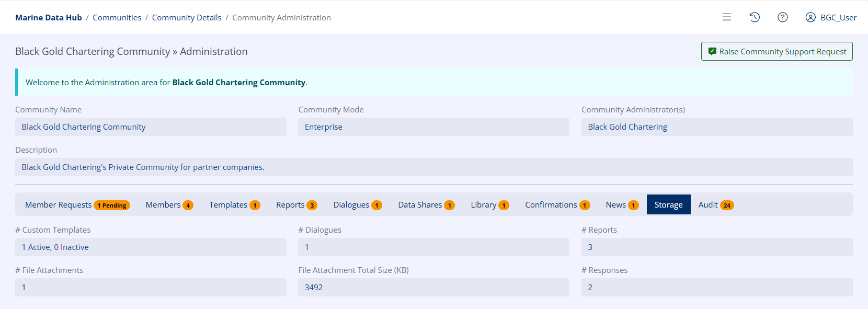Click the File Attachment Total Size field
This screenshot has width=868, height=309.
pyautogui.click(x=433, y=288)
